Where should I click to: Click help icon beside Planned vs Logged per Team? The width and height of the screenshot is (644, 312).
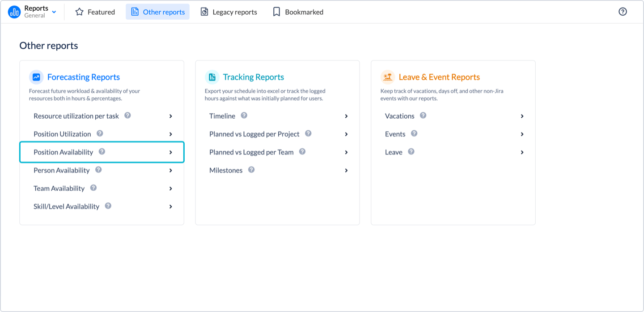pyautogui.click(x=302, y=152)
